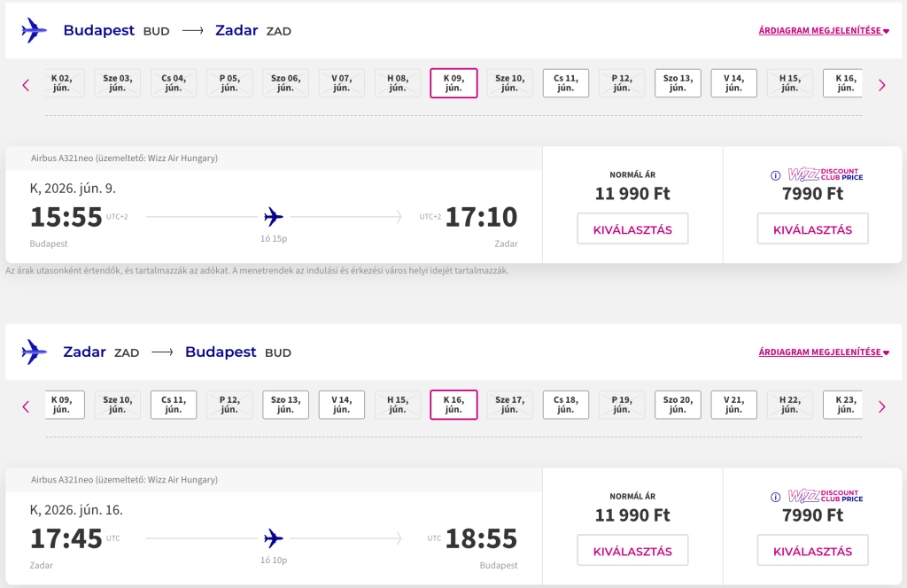Click the info icon beside return Wizz Discount Club price
The image size is (907, 588).
point(776,497)
